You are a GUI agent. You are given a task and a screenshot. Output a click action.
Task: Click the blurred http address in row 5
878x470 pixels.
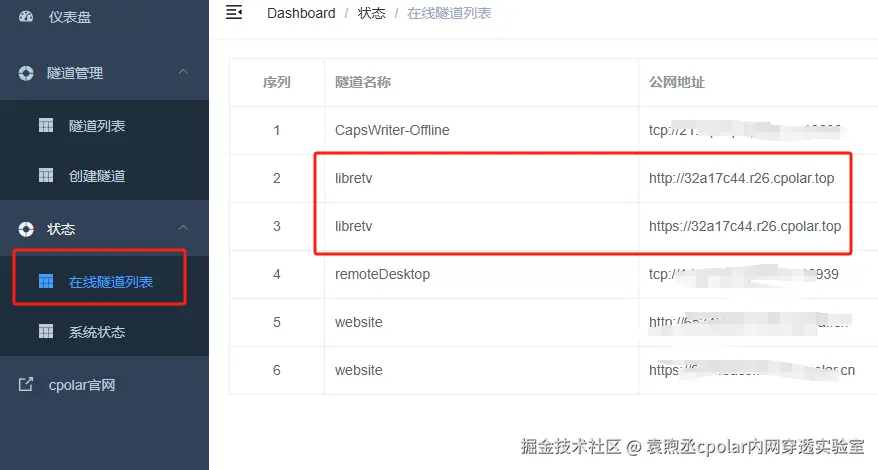748,323
